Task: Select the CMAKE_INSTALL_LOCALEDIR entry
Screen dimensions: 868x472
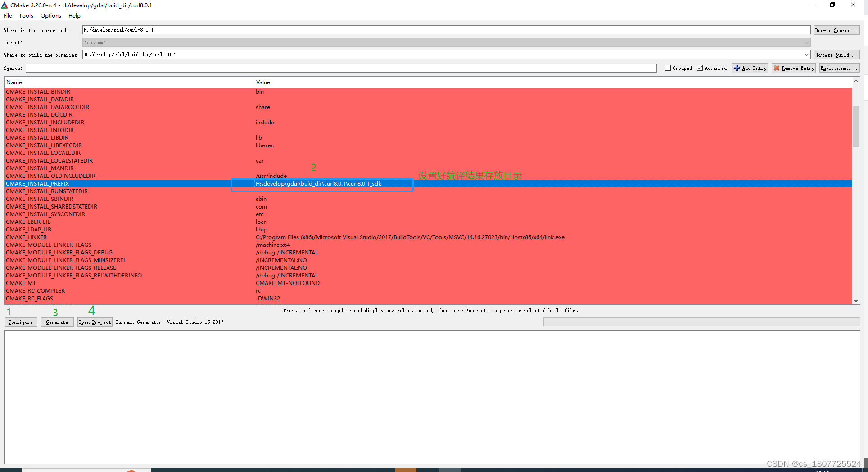Action: (43, 153)
